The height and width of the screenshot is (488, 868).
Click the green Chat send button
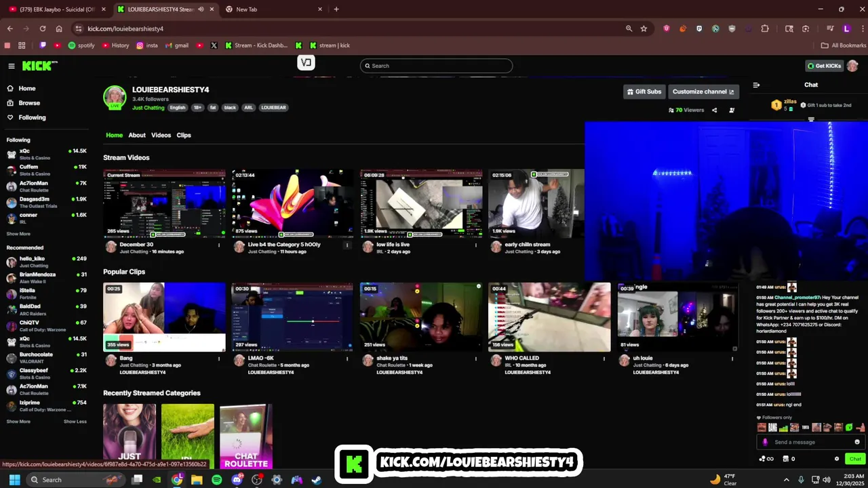(x=855, y=459)
